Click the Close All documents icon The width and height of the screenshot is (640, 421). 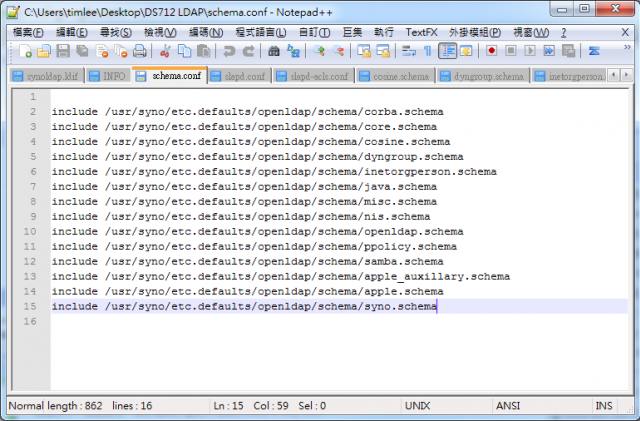[x=121, y=51]
